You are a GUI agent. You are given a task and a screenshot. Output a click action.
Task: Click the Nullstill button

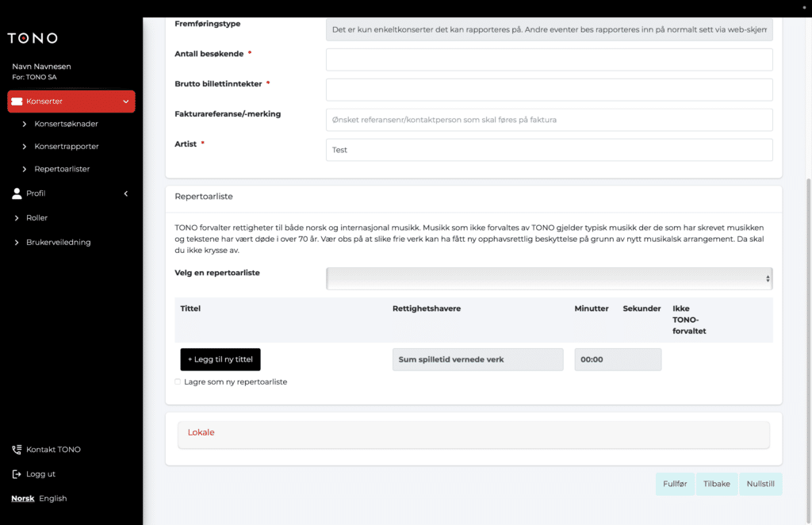pyautogui.click(x=760, y=484)
